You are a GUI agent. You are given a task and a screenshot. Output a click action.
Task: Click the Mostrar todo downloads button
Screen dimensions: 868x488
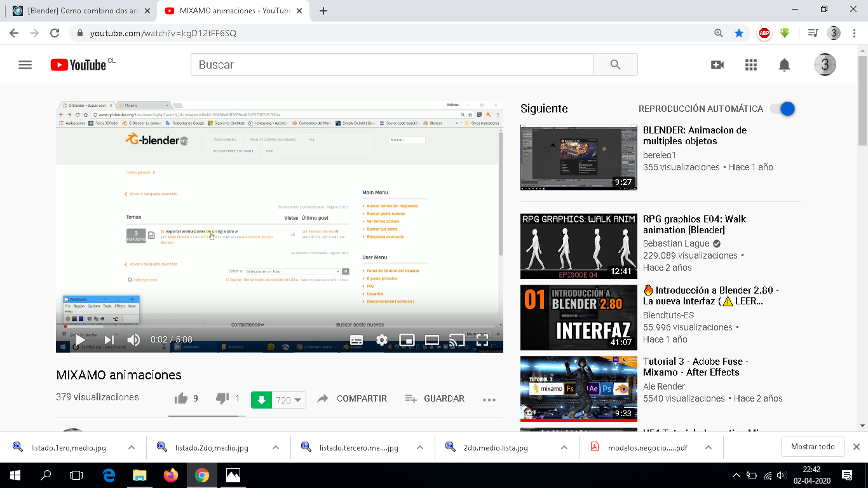(813, 447)
